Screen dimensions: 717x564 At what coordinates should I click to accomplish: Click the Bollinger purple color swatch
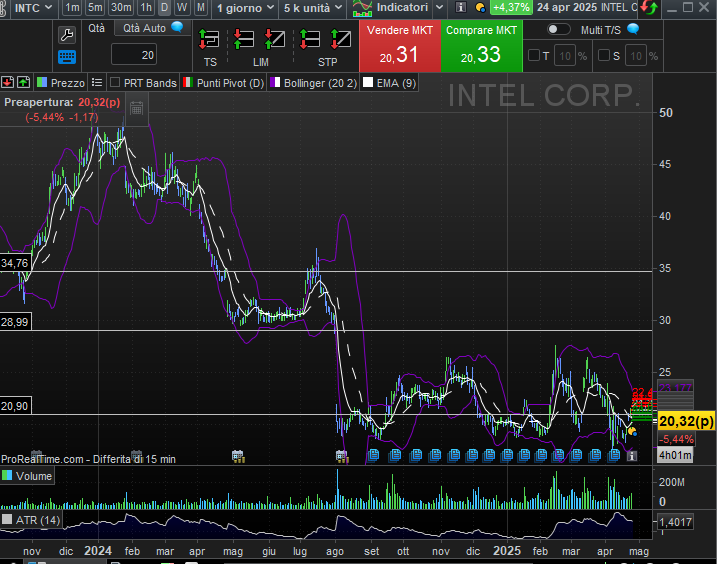pos(276,83)
